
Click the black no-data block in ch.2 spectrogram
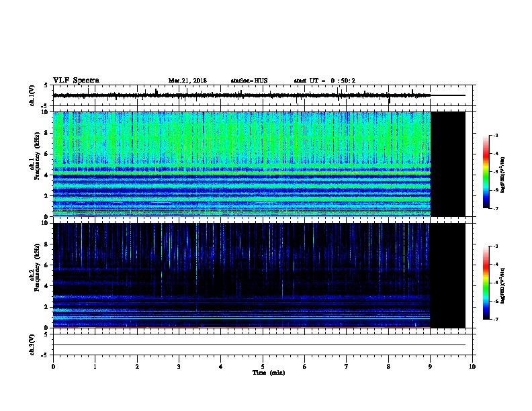tap(448, 275)
